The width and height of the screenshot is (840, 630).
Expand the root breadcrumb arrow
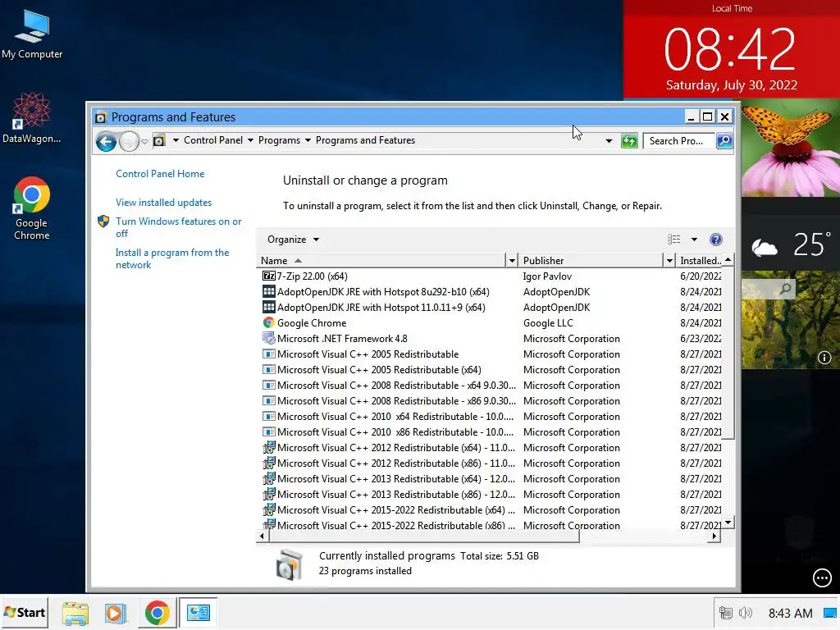(176, 140)
